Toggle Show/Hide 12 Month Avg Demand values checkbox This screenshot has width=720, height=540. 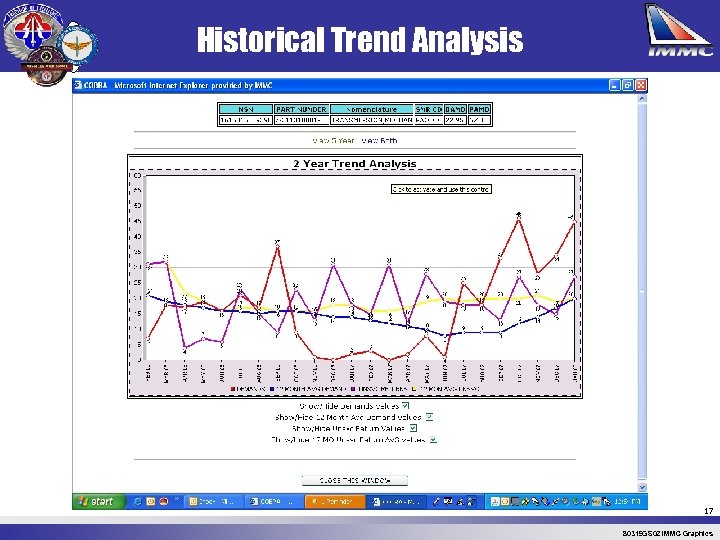tap(429, 417)
